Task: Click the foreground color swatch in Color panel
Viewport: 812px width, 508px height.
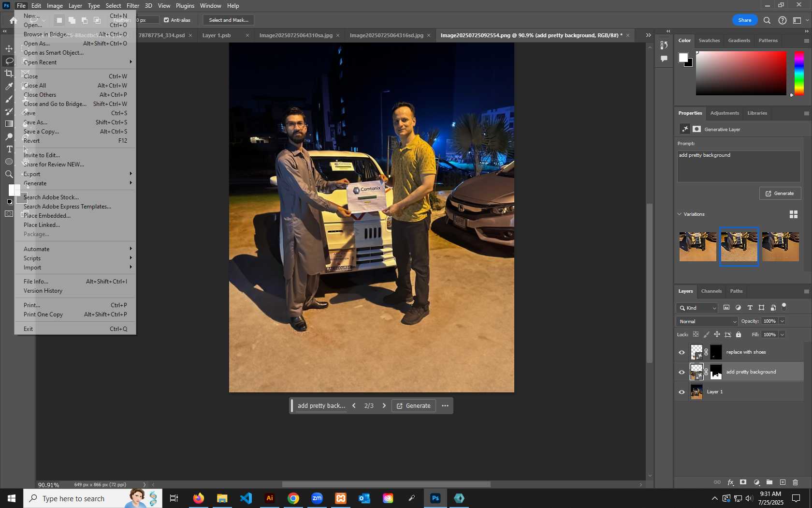Action: [683, 58]
